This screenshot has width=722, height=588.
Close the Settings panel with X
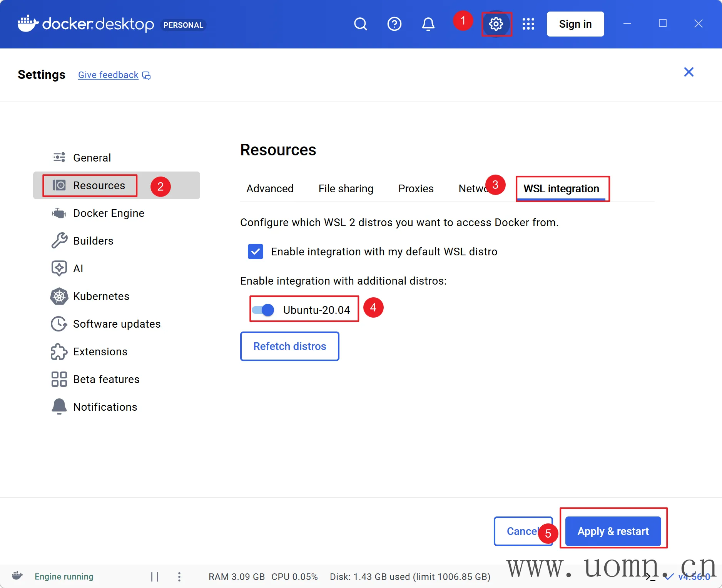tap(689, 72)
